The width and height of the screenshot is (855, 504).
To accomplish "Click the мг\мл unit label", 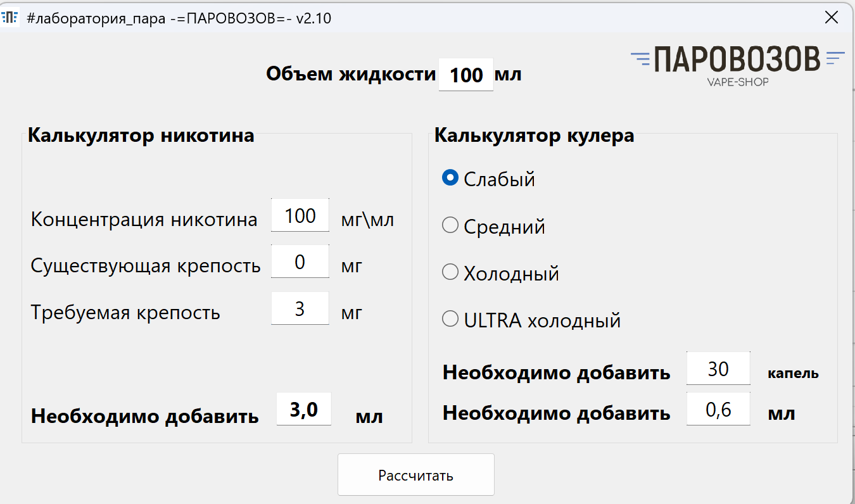I will (x=368, y=220).
